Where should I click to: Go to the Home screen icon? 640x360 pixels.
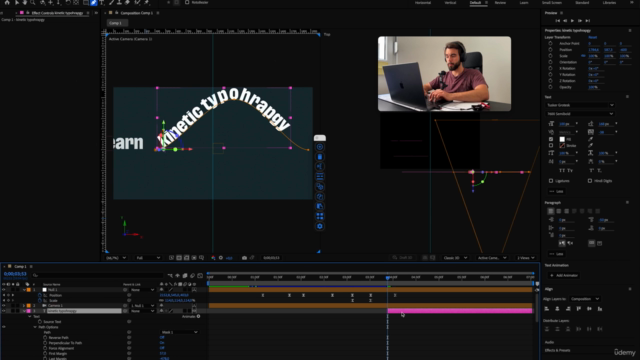(7, 2)
